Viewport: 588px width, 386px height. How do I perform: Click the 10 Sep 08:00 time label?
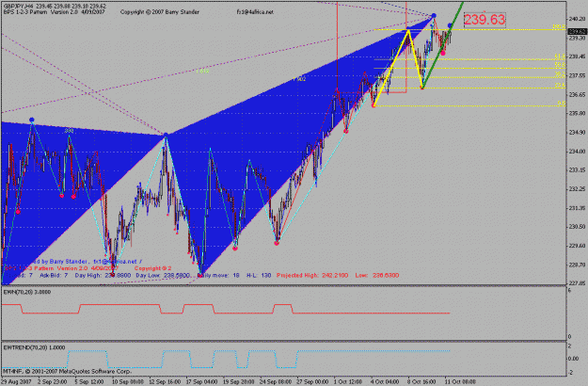pos(128,382)
